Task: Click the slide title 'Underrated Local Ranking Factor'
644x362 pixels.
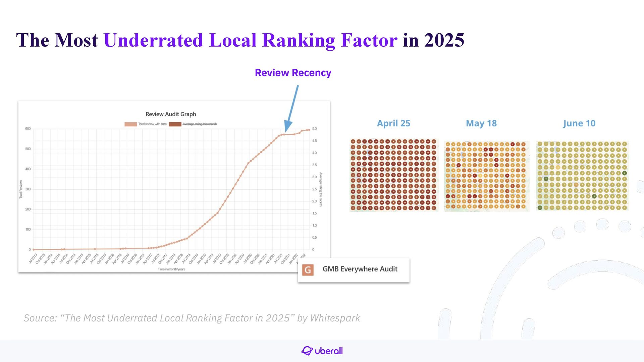Action: tap(251, 40)
